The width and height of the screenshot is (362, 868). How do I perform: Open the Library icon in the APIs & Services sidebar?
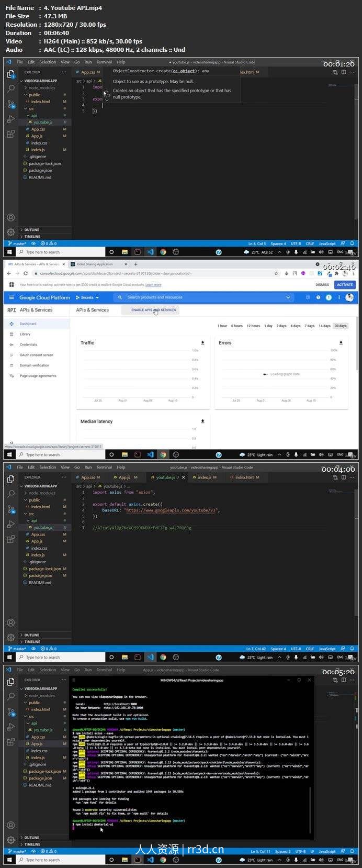click(11, 334)
